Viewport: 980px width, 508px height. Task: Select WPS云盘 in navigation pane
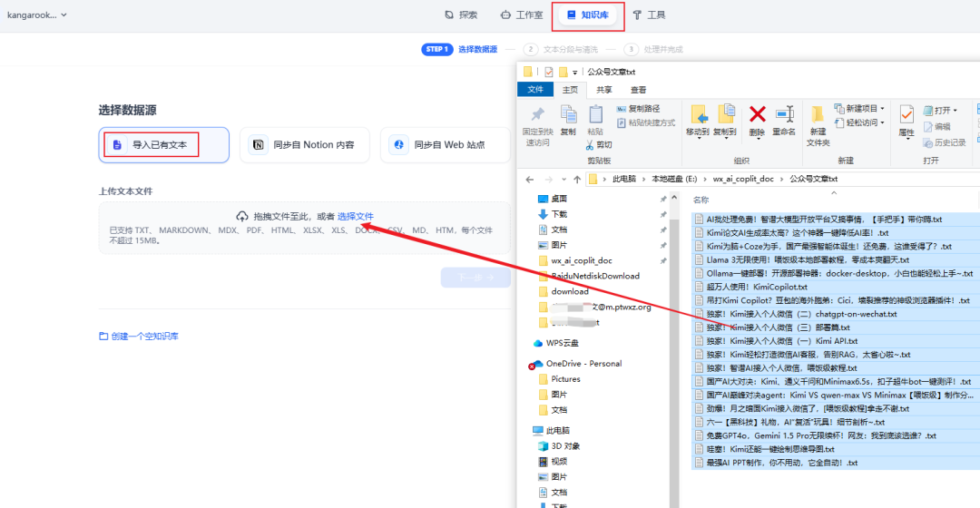[x=555, y=343]
